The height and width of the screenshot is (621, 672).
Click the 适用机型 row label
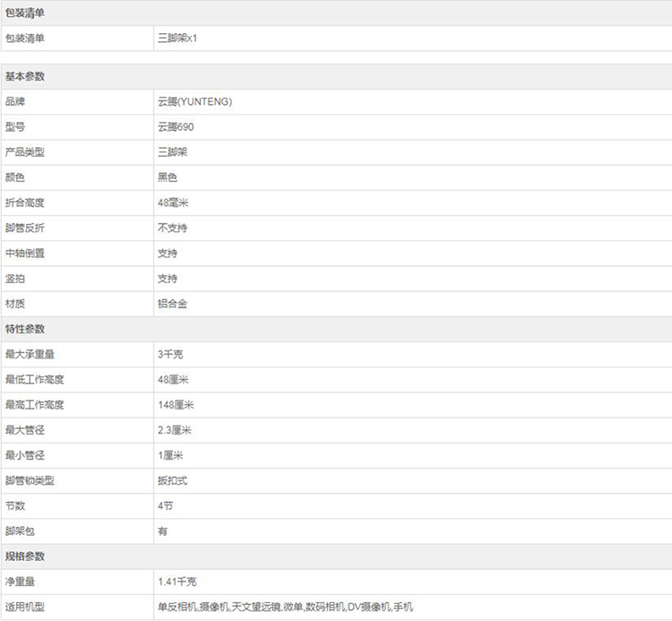(x=25, y=608)
